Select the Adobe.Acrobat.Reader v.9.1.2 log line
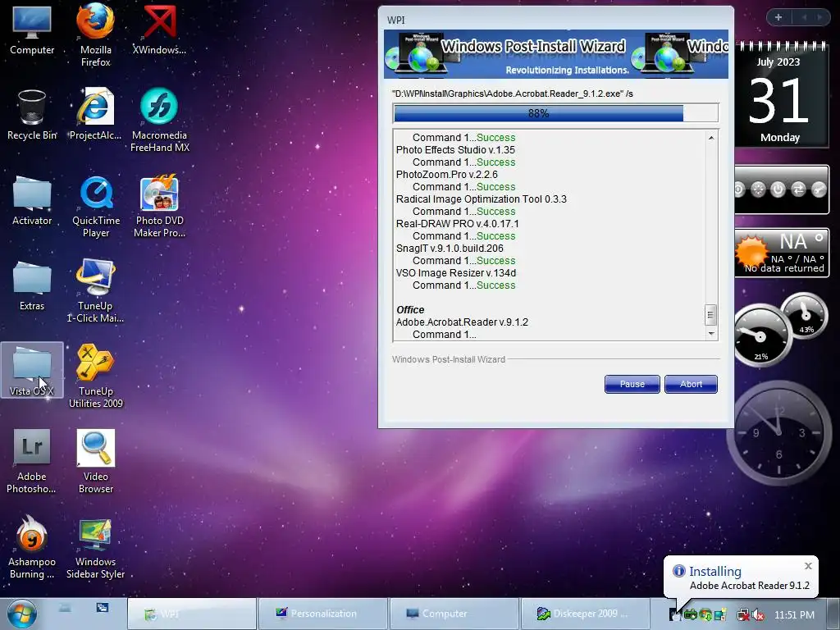 [462, 322]
